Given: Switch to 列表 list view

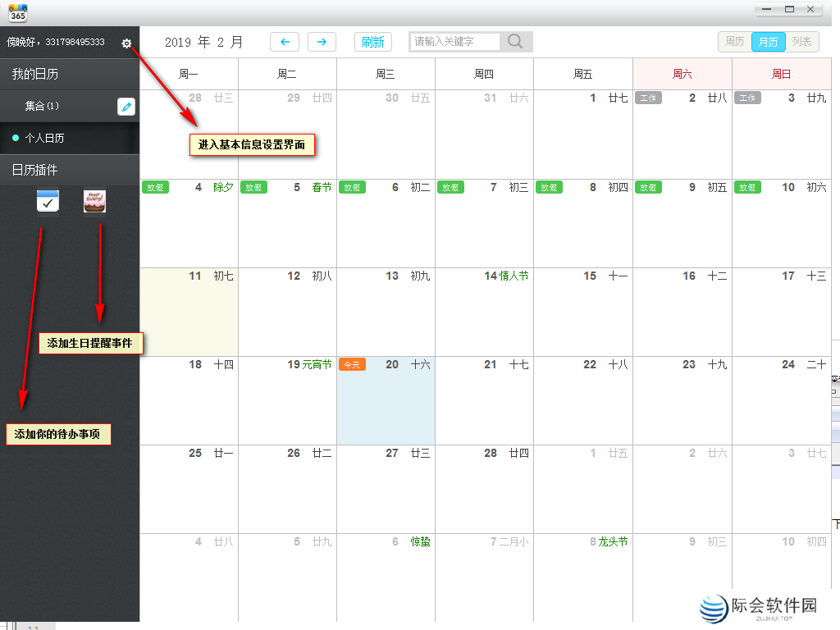Looking at the screenshot, I should [802, 42].
